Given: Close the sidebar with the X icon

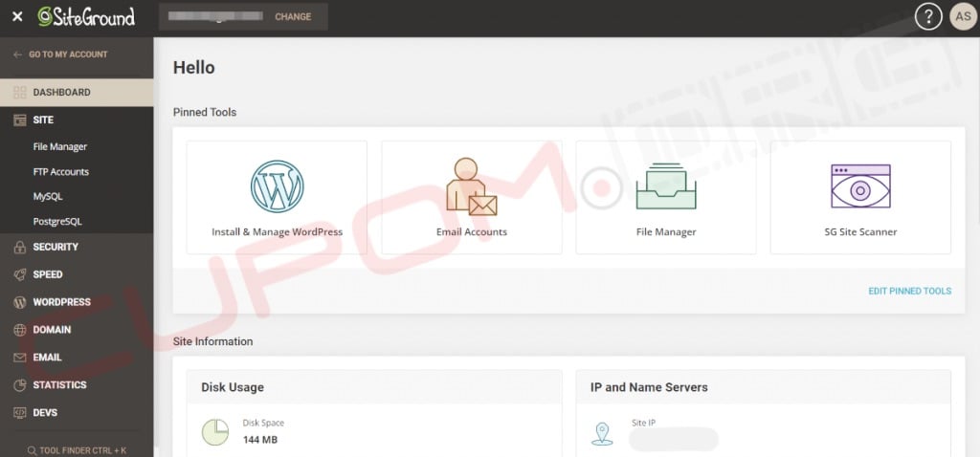Looking at the screenshot, I should click(17, 17).
